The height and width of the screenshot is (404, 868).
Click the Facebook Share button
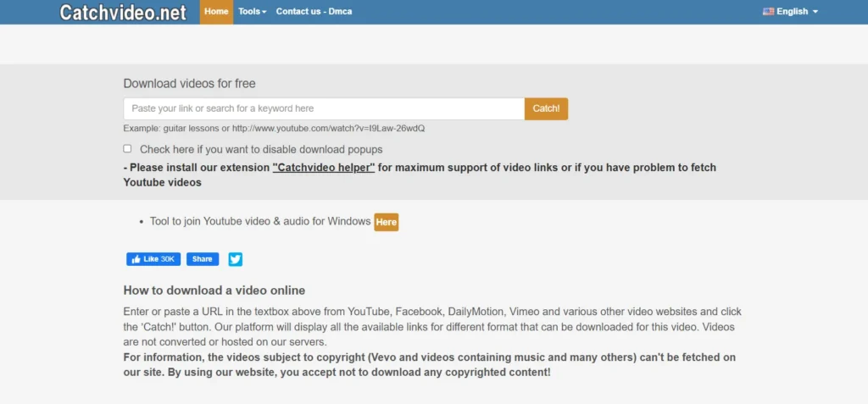201,259
